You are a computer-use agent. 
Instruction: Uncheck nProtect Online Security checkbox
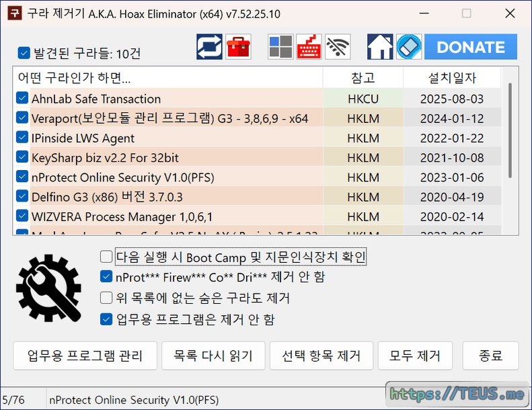pyautogui.click(x=22, y=177)
